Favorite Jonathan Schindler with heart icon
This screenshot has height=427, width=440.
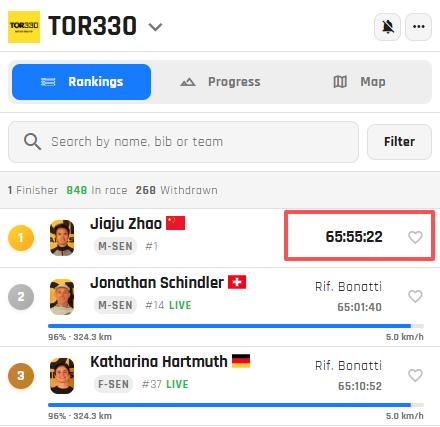(415, 296)
